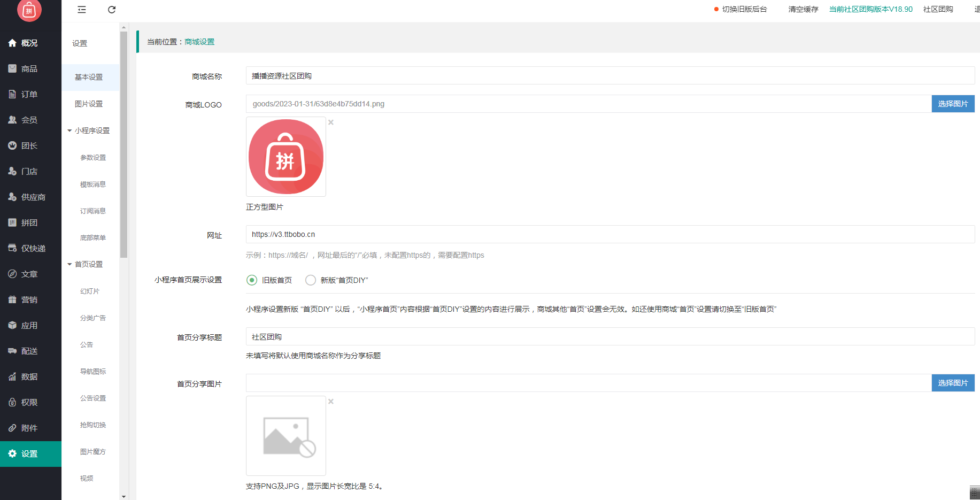This screenshot has height=500, width=980.
Task: Remove the shop LOGO image via its X
Action: pyautogui.click(x=330, y=122)
